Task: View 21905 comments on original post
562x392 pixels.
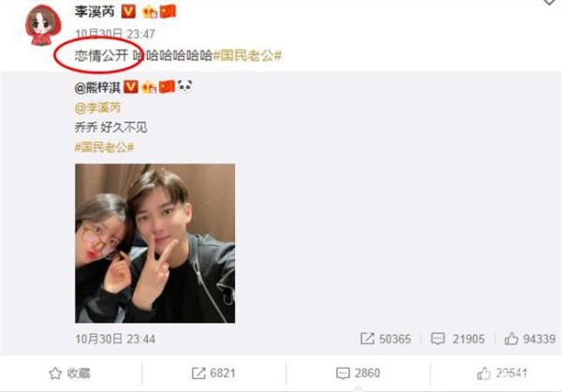Action: pyautogui.click(x=458, y=339)
